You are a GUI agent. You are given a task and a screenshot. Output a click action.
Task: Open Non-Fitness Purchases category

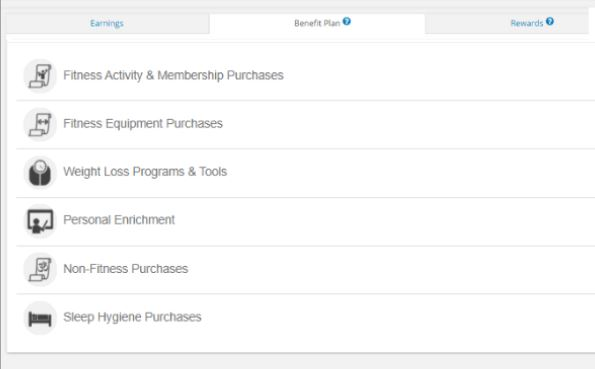pyautogui.click(x=126, y=269)
